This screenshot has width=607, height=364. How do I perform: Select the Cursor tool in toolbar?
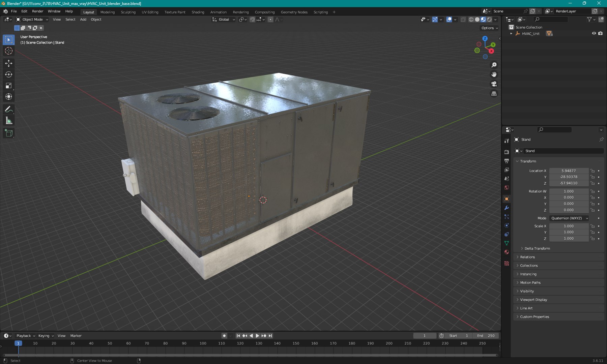(9, 51)
